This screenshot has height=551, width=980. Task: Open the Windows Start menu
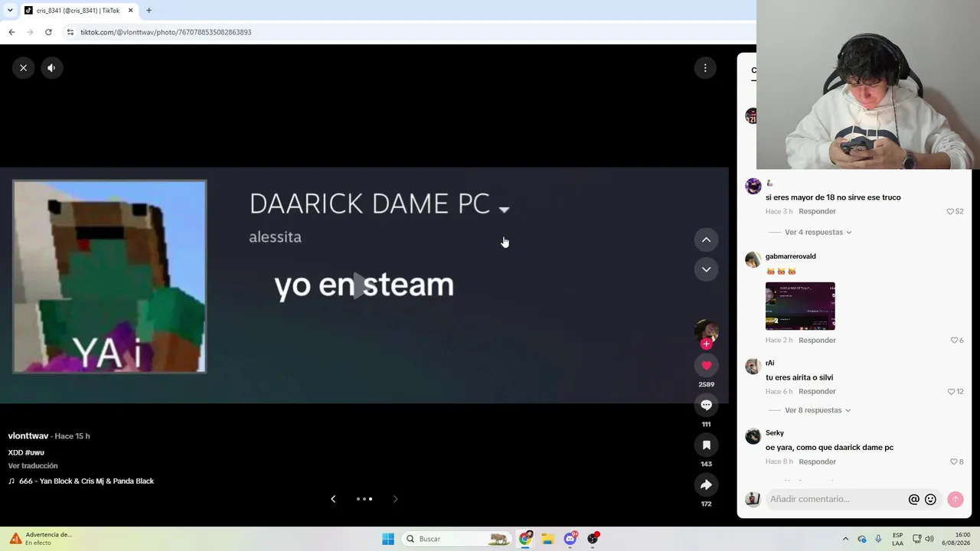(388, 539)
